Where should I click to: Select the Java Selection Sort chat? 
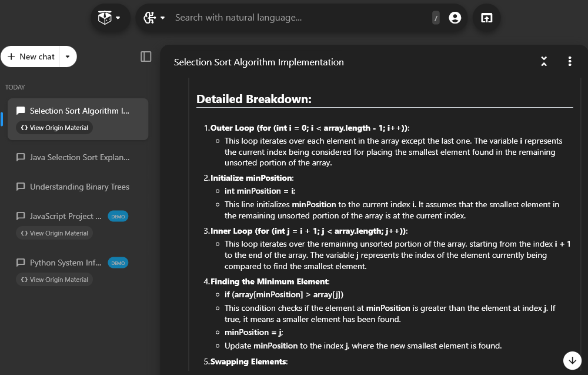(x=79, y=157)
